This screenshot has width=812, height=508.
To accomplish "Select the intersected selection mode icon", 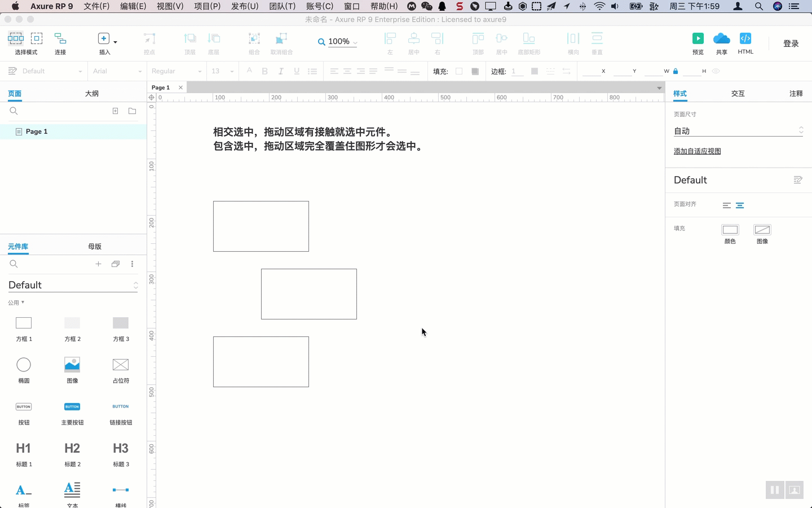I will [x=16, y=38].
